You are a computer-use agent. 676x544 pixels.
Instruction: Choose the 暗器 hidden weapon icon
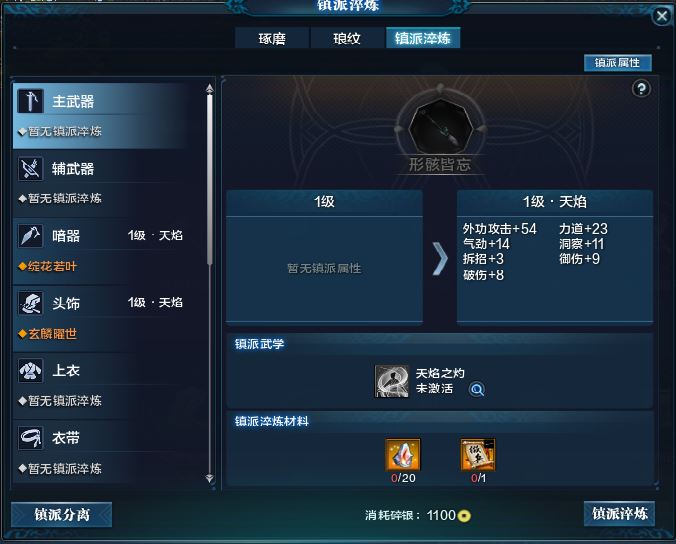click(30, 236)
